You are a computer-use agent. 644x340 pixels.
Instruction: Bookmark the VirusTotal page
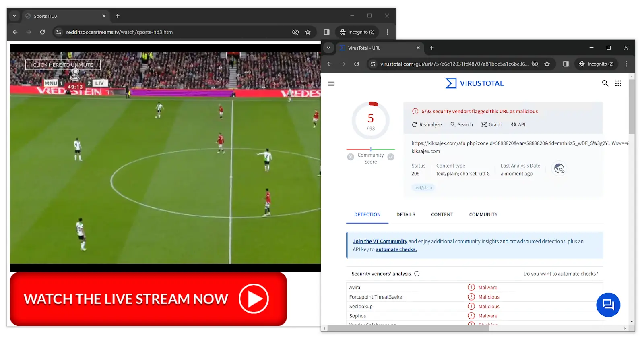pyautogui.click(x=547, y=64)
